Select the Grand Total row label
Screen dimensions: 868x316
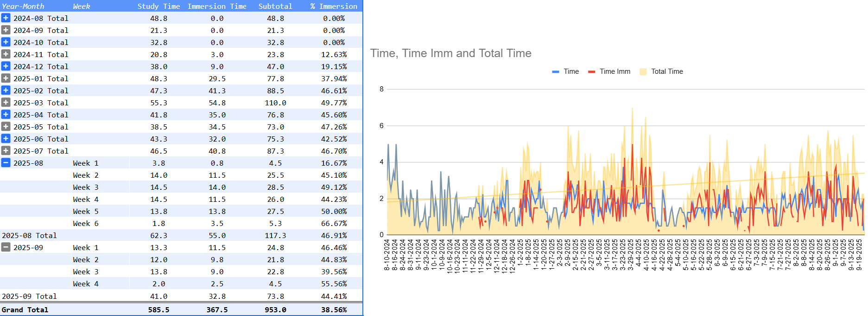point(25,310)
